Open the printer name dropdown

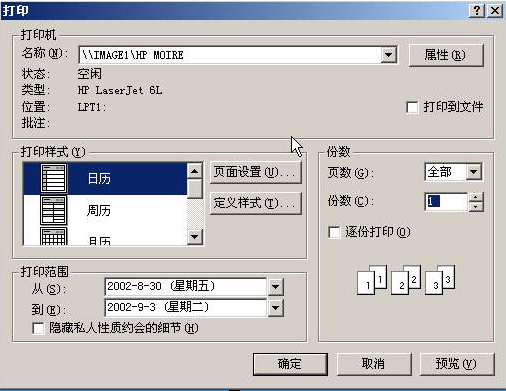click(x=388, y=55)
